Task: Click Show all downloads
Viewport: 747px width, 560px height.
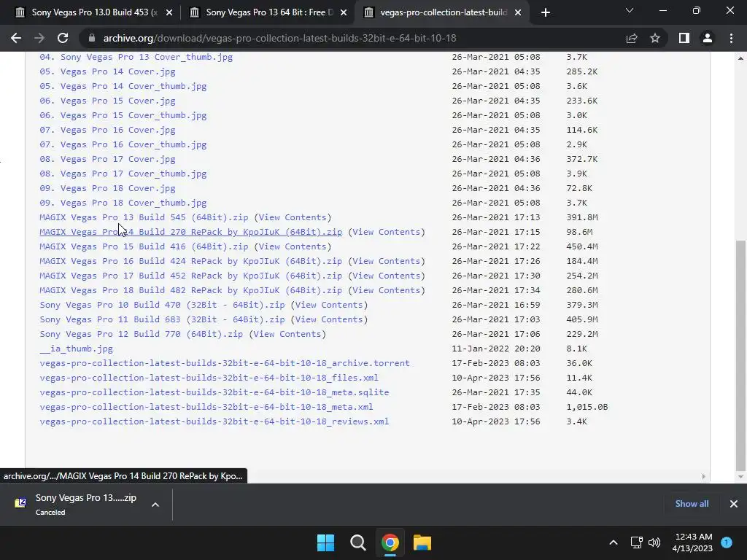Action: (692, 504)
